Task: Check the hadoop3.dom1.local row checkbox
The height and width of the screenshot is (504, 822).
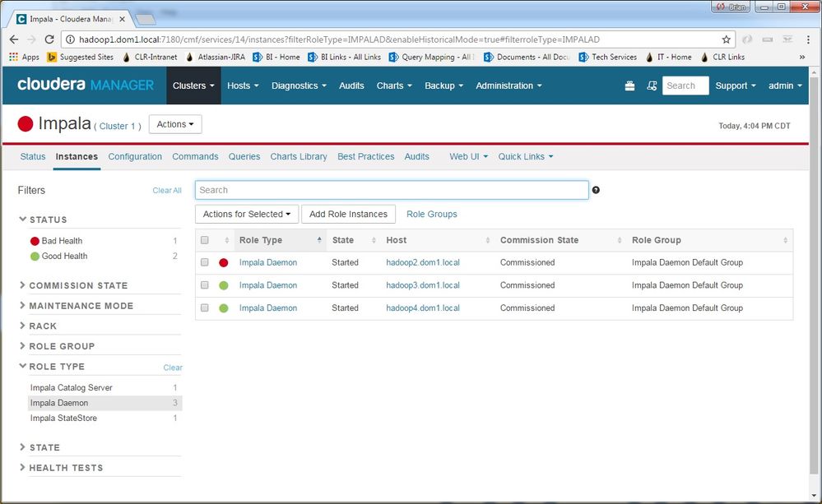Action: pos(205,285)
